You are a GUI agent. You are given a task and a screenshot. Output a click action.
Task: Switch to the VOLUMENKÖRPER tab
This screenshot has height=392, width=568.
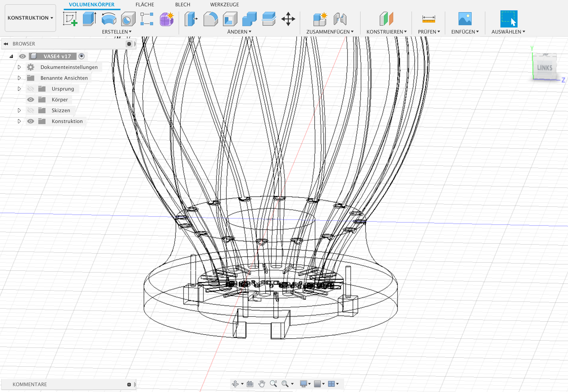(92, 5)
